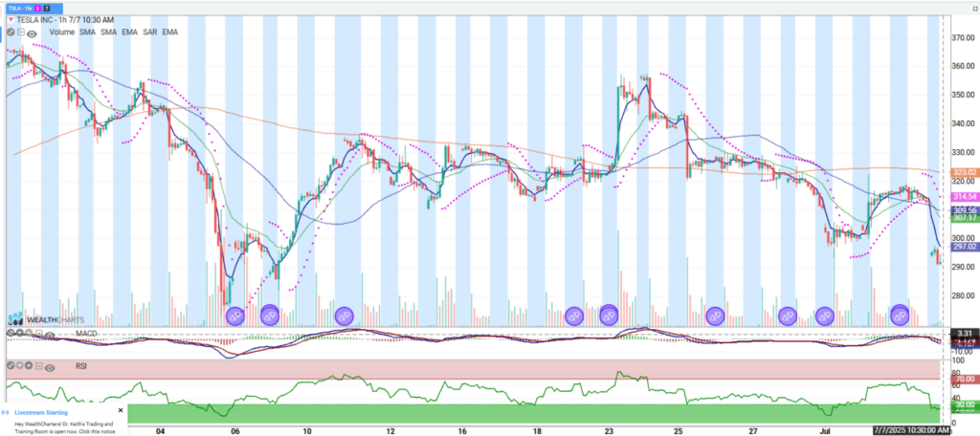
Task: Click the green 30.00 RSI oversold label
Action: click(964, 405)
